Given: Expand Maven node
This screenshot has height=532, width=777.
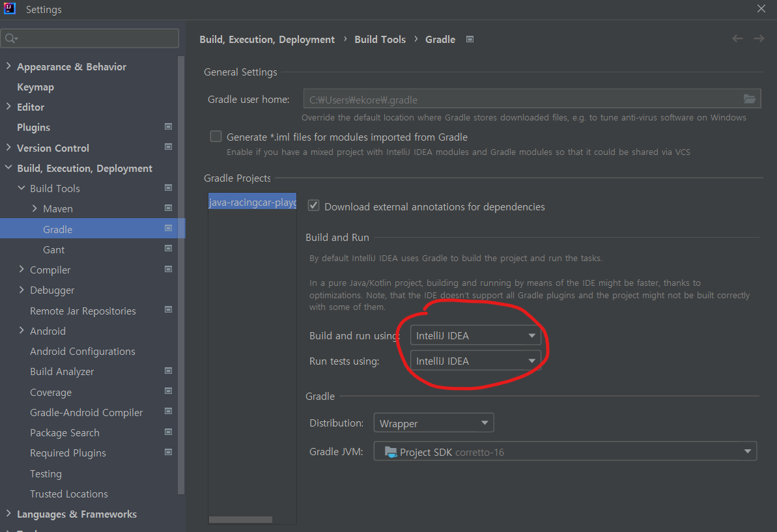Looking at the screenshot, I should tap(34, 208).
